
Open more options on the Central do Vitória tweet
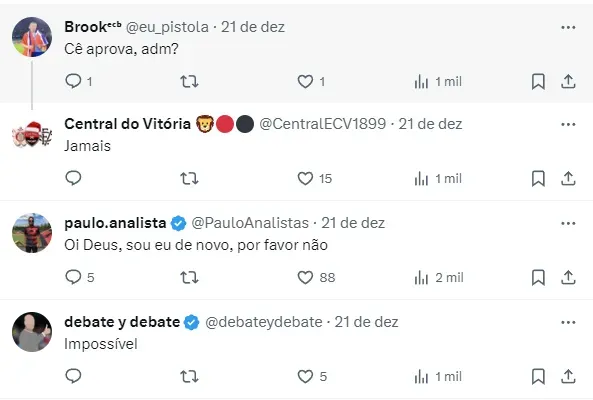click(x=568, y=124)
